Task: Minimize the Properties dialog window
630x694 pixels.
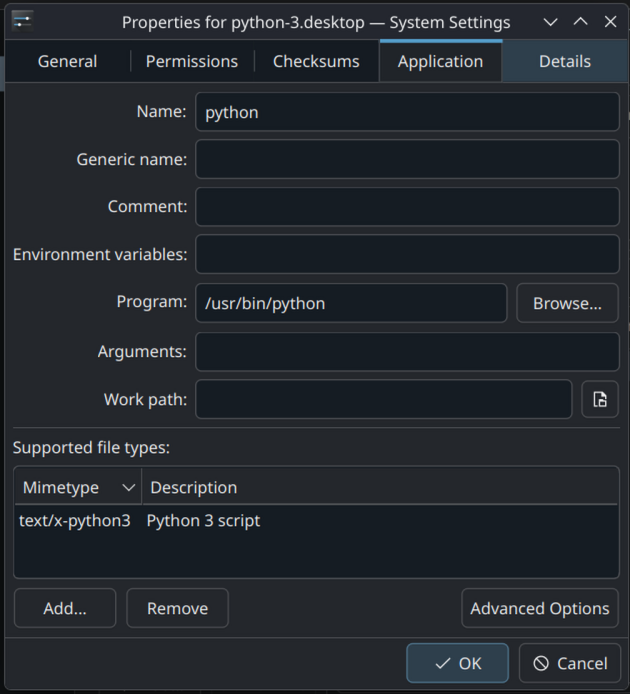Action: pos(550,21)
